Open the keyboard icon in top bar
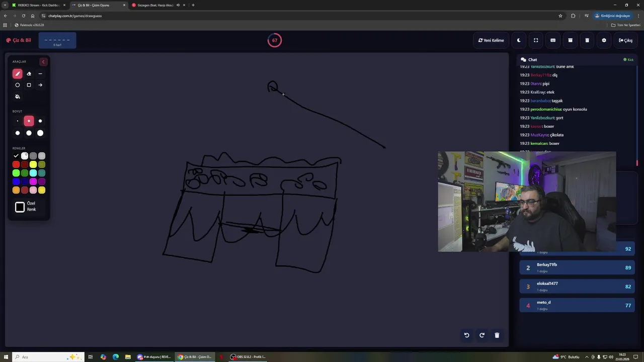This screenshot has height=362, width=644. [x=553, y=40]
